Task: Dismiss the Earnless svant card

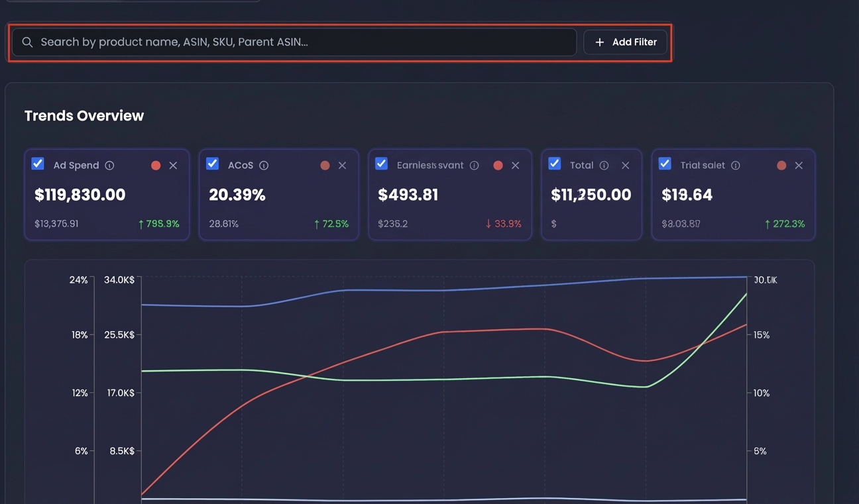Action: [515, 166]
